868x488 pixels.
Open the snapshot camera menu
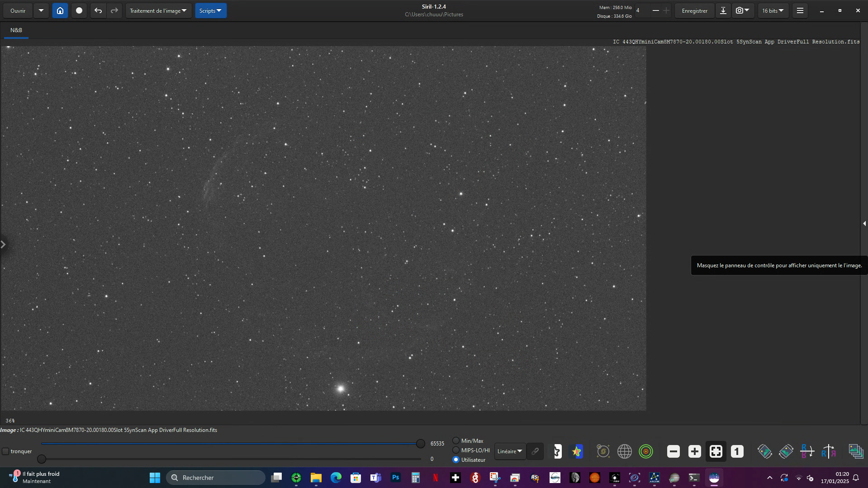(x=743, y=10)
